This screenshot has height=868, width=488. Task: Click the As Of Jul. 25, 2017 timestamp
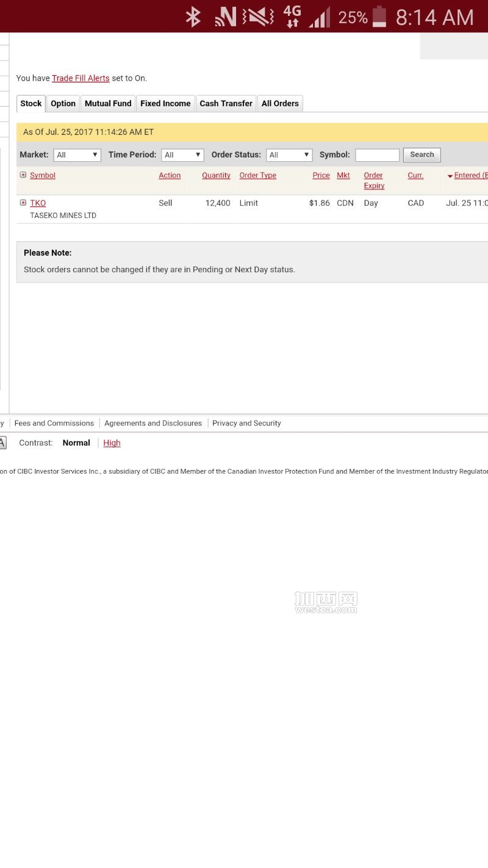click(88, 132)
